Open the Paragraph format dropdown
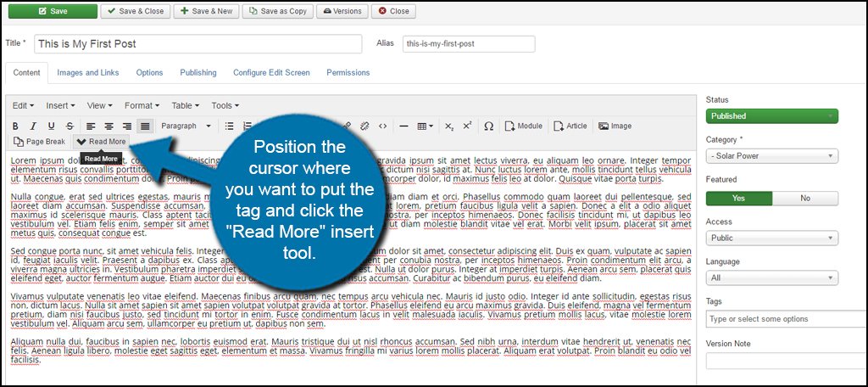 [x=186, y=126]
